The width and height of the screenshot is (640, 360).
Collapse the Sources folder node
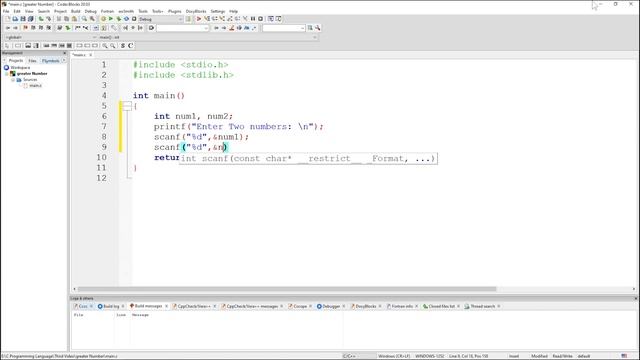coord(13,80)
